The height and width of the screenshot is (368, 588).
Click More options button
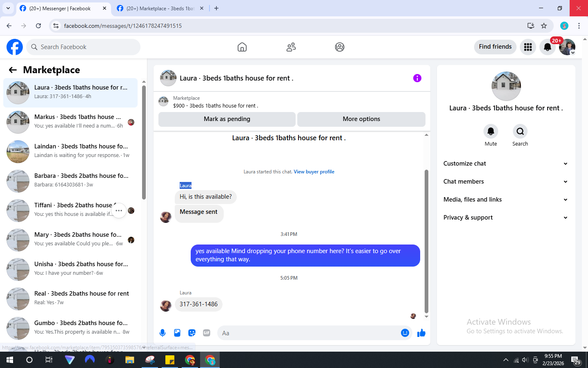(x=361, y=119)
